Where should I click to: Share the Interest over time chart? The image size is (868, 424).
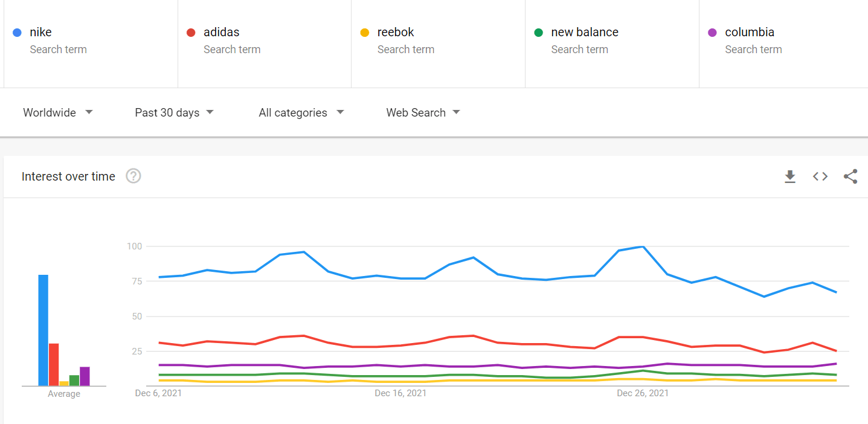[x=850, y=176]
